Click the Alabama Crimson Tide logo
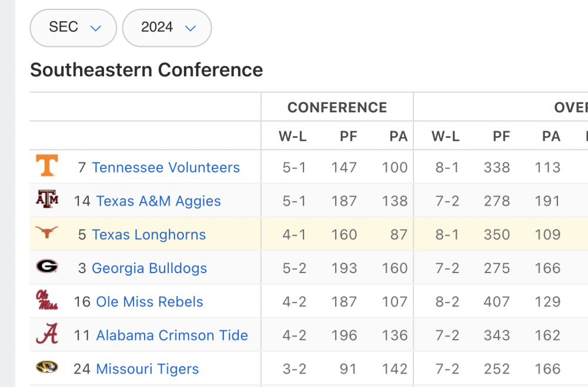588x387 pixels. click(x=47, y=334)
